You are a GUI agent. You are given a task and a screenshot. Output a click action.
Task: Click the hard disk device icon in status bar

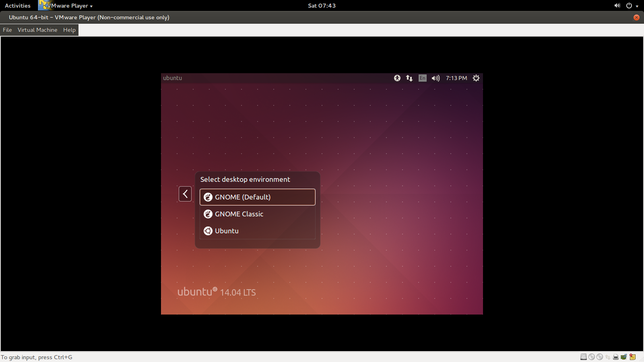(584, 357)
